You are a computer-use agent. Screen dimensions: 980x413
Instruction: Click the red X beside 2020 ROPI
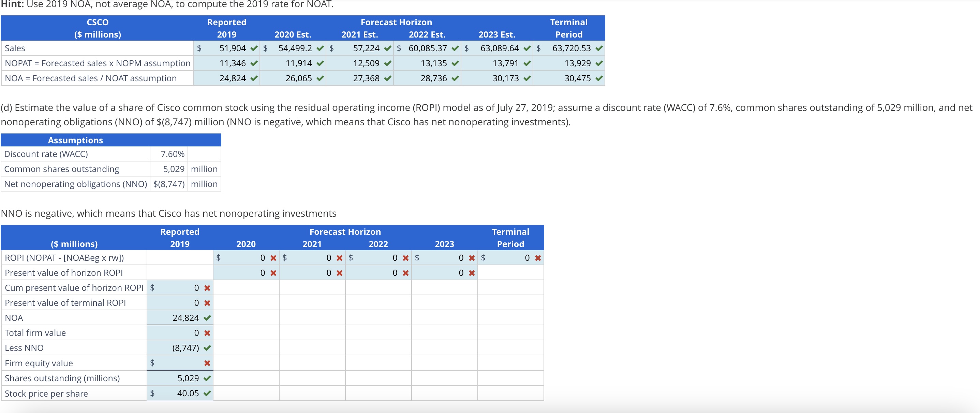pyautogui.click(x=273, y=258)
